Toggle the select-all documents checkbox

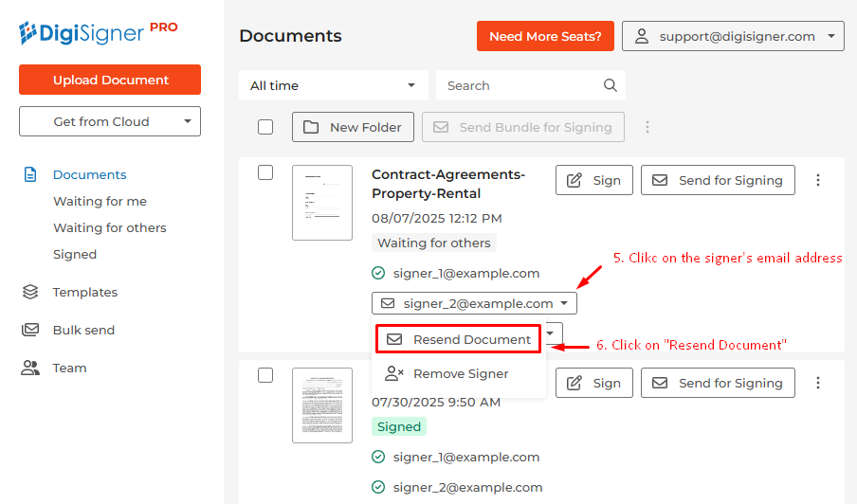pyautogui.click(x=265, y=127)
